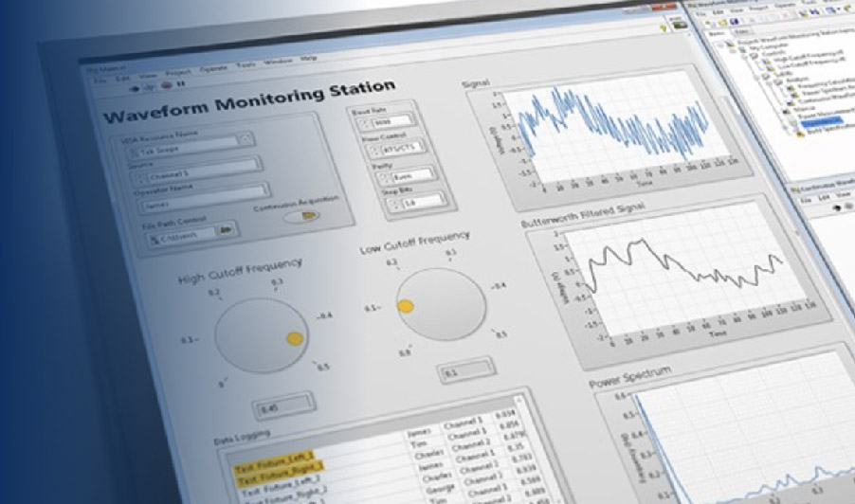The image size is (855, 504).
Task: Click the Low Cutoff numeric field showing 0.1
Action: [x=466, y=370]
